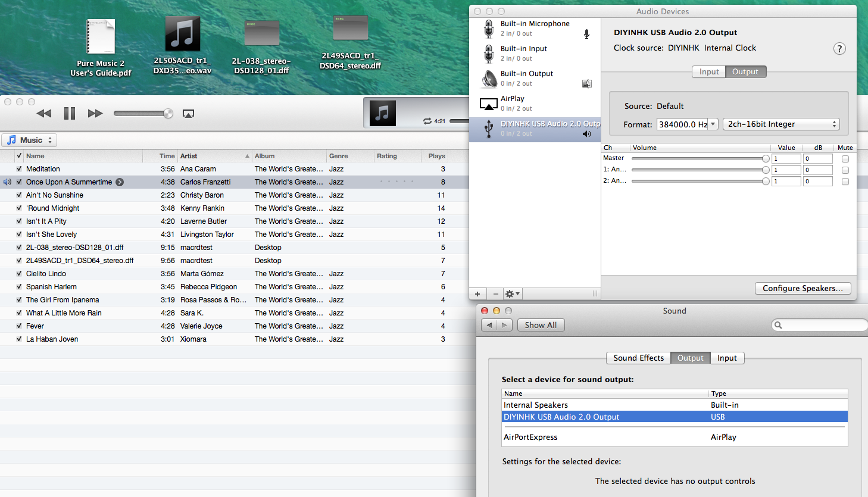The image size is (868, 497).
Task: Select DIYINHK USB Audio 2.0 Output device
Action: (535, 129)
